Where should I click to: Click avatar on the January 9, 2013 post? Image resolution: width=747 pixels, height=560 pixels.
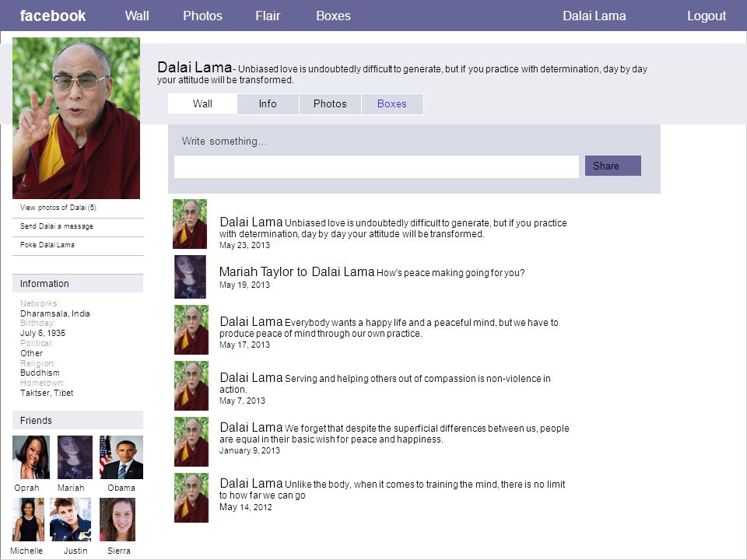(191, 442)
